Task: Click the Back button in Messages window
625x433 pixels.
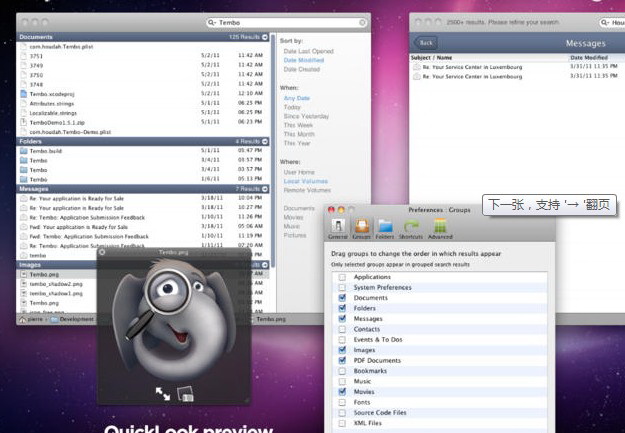Action: coord(427,43)
